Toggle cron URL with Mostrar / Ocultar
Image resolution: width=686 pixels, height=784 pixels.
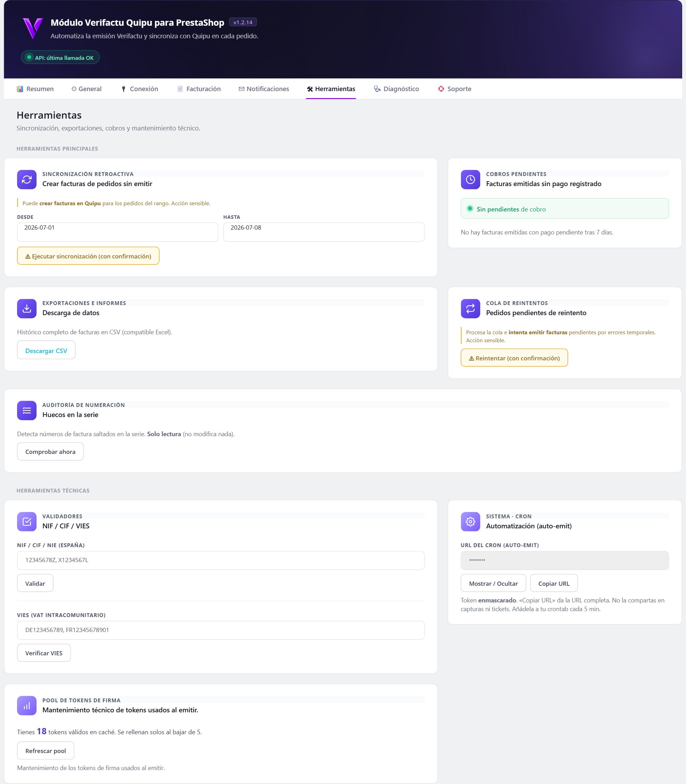click(x=494, y=583)
